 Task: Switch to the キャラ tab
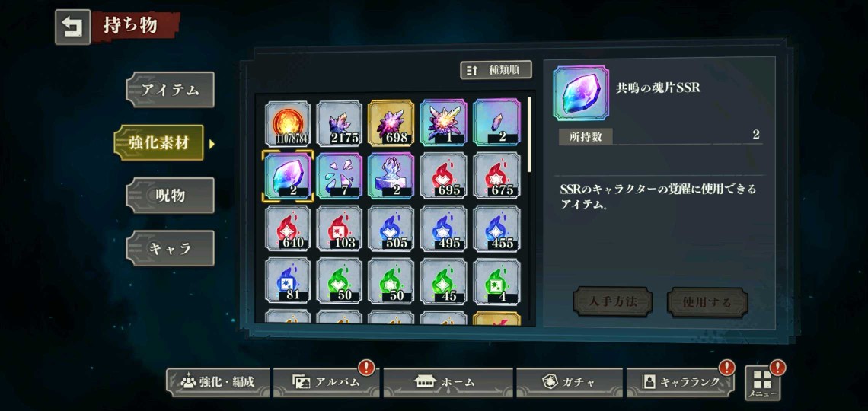pyautogui.click(x=171, y=248)
